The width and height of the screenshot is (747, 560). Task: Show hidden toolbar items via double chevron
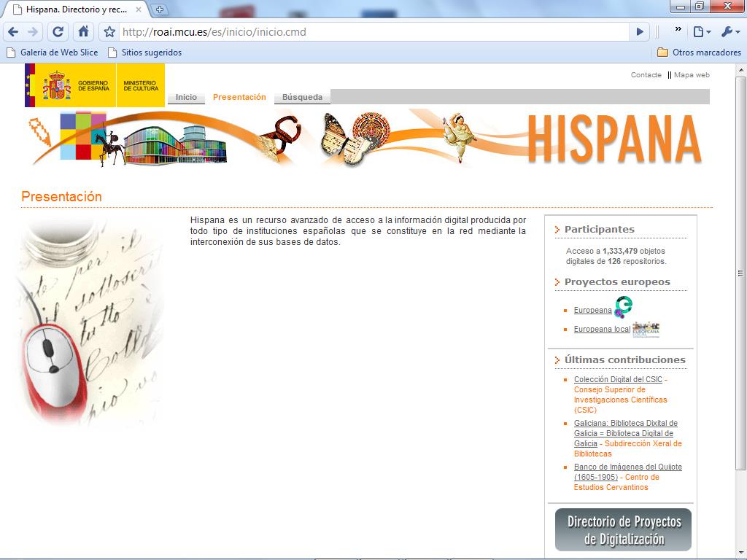tap(678, 29)
